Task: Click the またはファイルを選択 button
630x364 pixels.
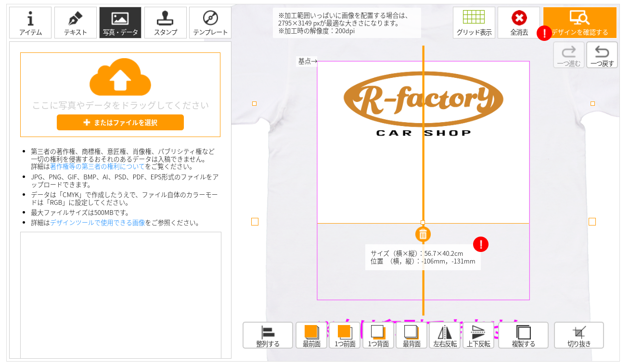Action: click(x=120, y=123)
